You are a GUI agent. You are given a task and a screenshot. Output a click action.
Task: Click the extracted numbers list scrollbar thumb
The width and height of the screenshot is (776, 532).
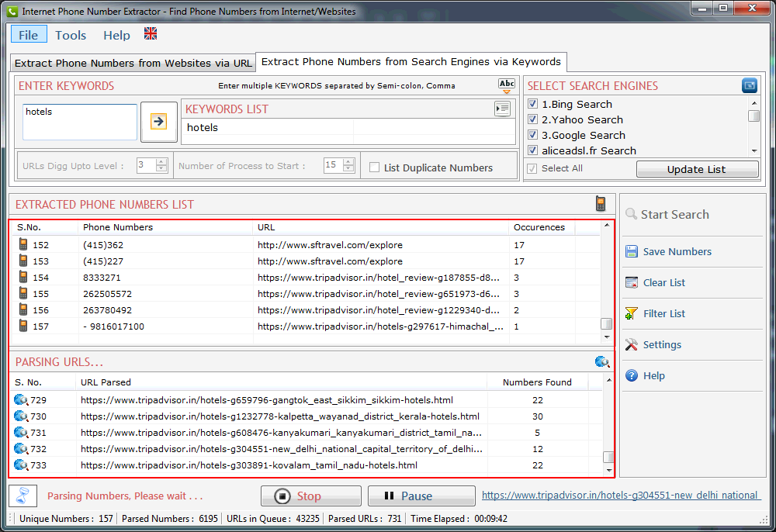click(607, 324)
